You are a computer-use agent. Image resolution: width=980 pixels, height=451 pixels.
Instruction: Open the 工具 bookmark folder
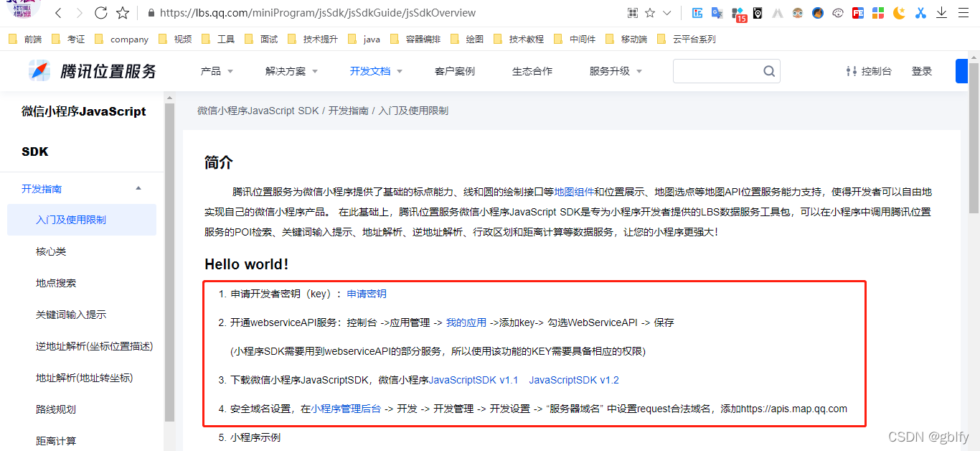[218, 39]
